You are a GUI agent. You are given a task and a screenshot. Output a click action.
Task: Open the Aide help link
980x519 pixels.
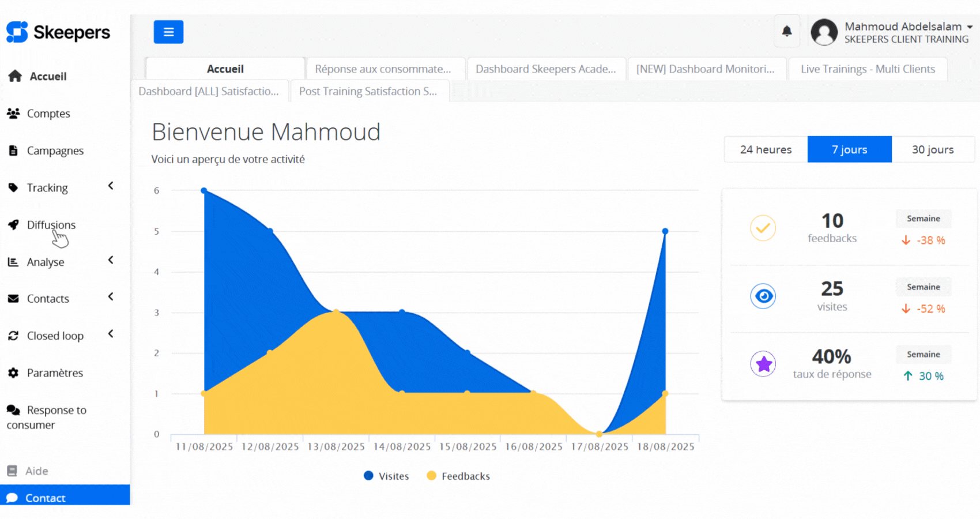pos(36,471)
